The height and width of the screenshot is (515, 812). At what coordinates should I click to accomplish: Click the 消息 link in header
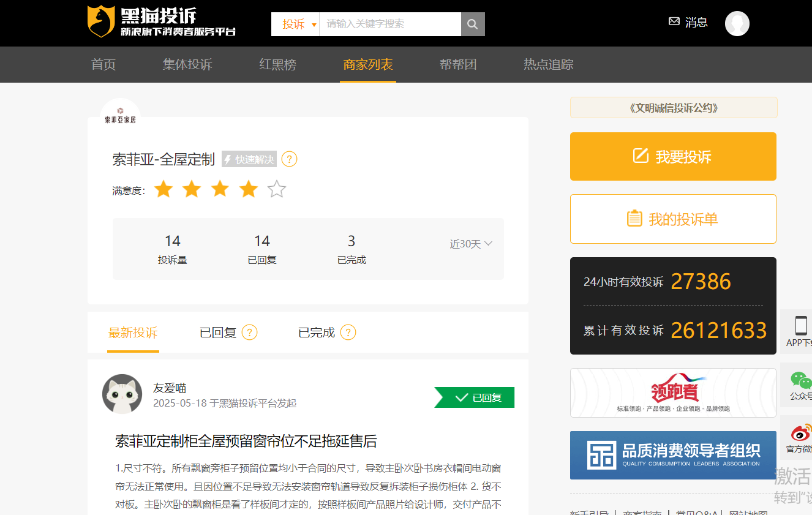[696, 22]
